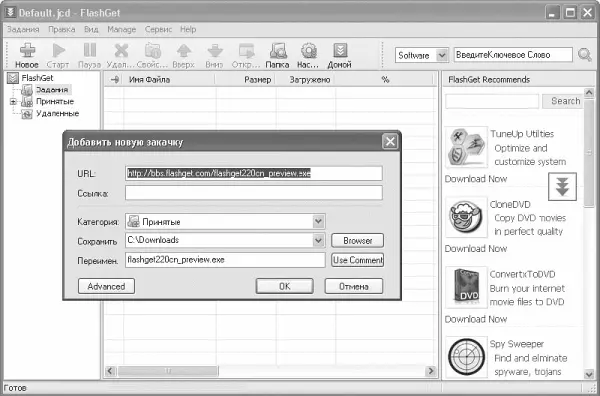Open the Правка menu
Screen dimensions: 600x396
click(62, 29)
